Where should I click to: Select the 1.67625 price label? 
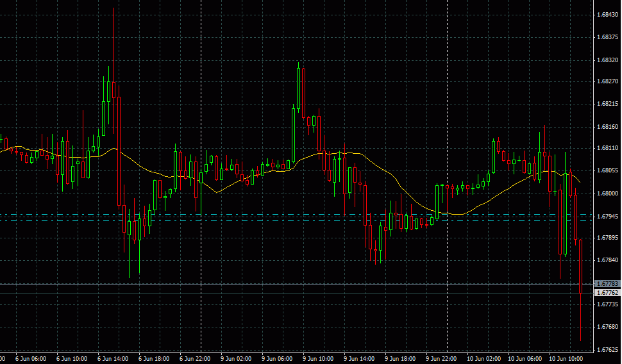(608, 350)
